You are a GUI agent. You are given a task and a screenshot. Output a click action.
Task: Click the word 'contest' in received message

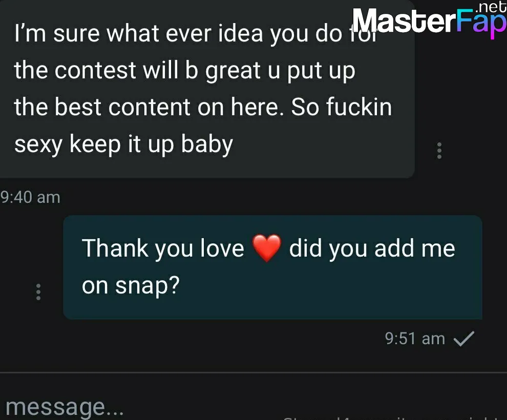click(x=95, y=71)
